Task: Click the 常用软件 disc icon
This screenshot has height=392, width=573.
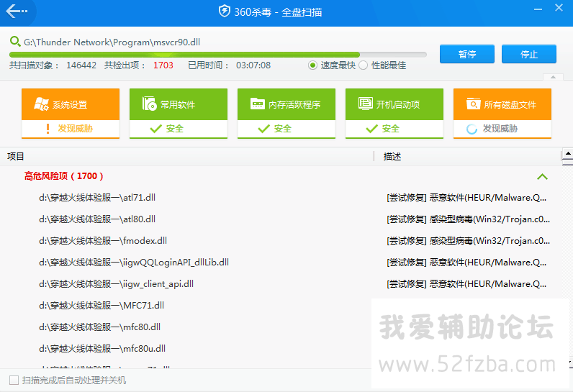Action: coord(149,104)
